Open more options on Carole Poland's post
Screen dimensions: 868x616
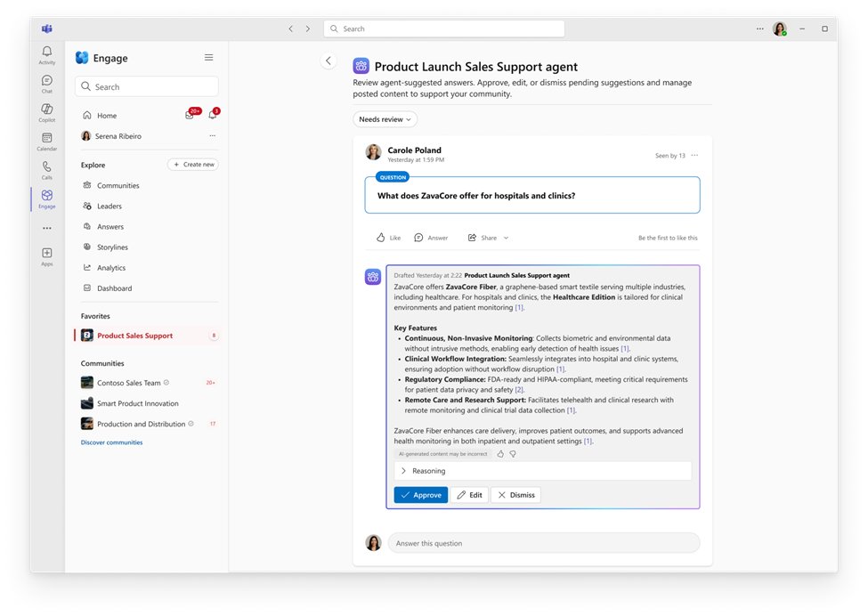coord(694,156)
